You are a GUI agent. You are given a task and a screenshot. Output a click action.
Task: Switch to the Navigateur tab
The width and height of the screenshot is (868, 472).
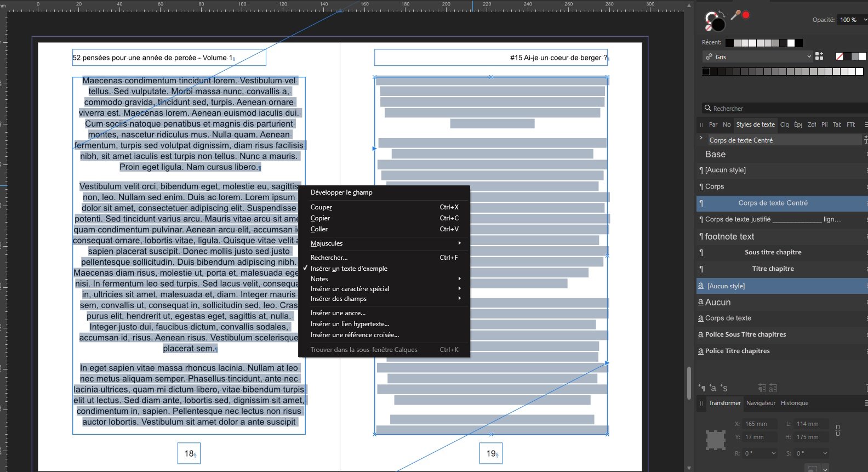coord(761,403)
